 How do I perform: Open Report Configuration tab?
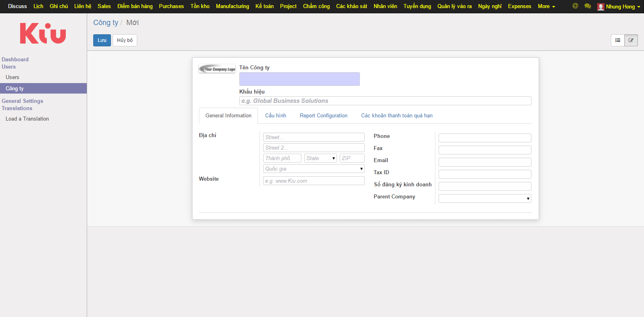pyautogui.click(x=324, y=115)
